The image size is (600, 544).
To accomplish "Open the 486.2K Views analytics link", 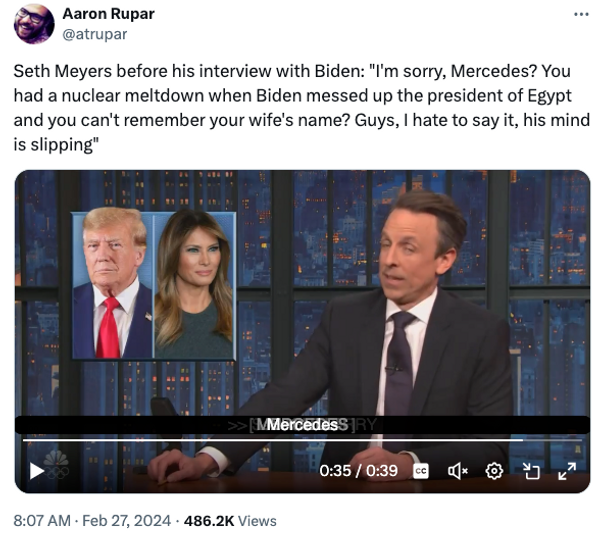I will [x=230, y=521].
